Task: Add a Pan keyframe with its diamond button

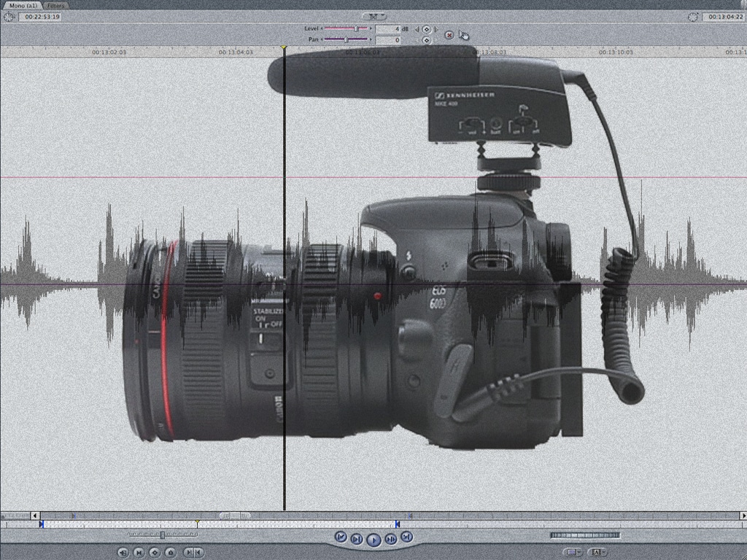Action: [x=427, y=40]
